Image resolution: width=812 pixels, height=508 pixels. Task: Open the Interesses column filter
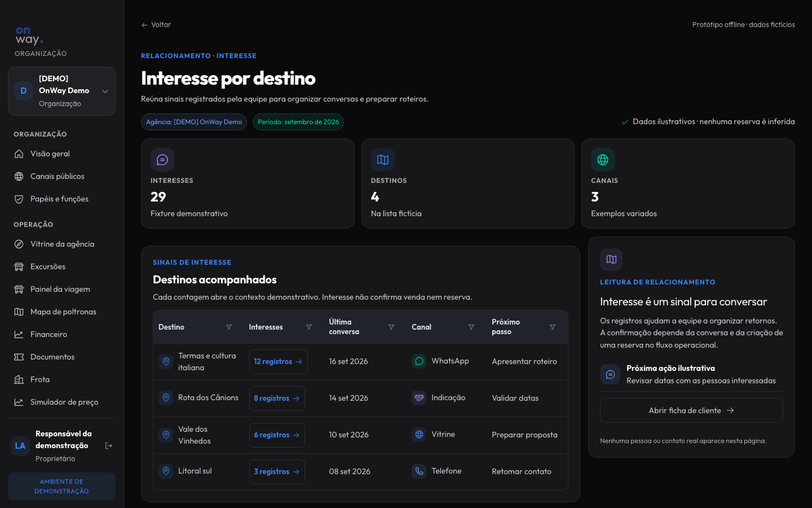click(x=309, y=327)
